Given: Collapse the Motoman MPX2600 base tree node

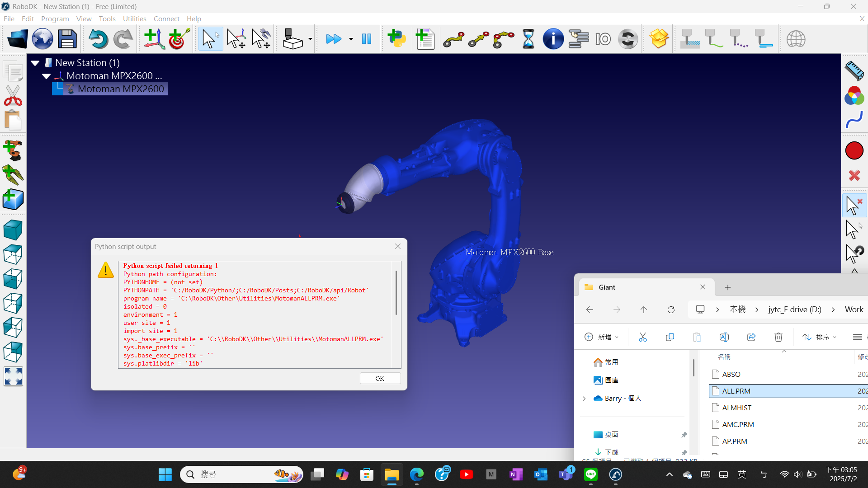Looking at the screenshot, I should 47,76.
